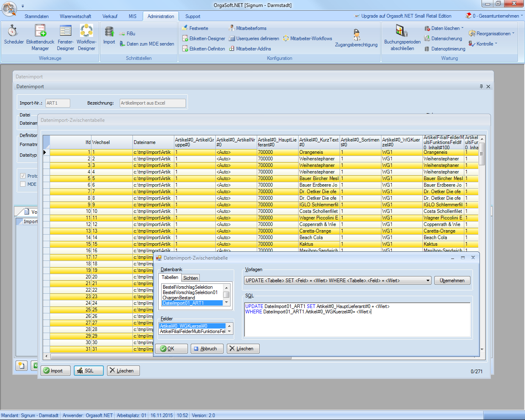Toggle the Proto checkbox
The image size is (525, 420).
point(23,176)
